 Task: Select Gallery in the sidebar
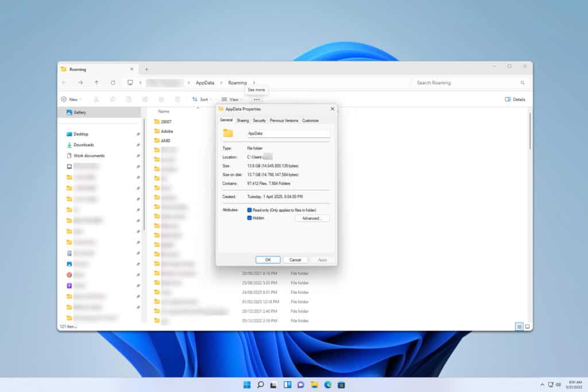pos(80,112)
